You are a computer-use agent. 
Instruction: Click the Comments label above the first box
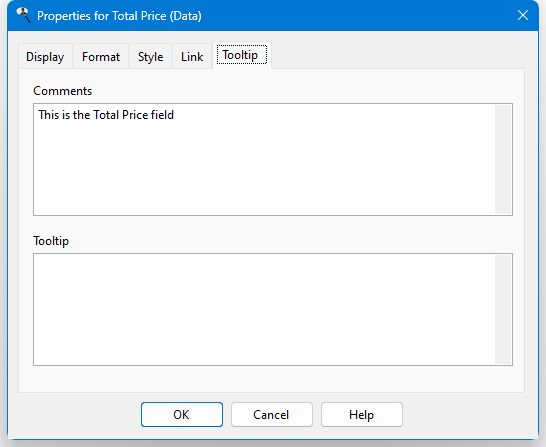pyautogui.click(x=63, y=91)
